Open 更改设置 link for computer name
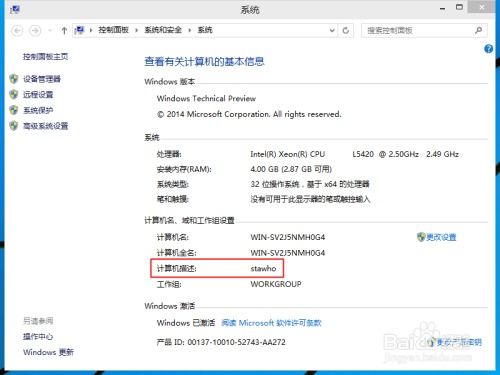This screenshot has width=500, height=375. 441,237
